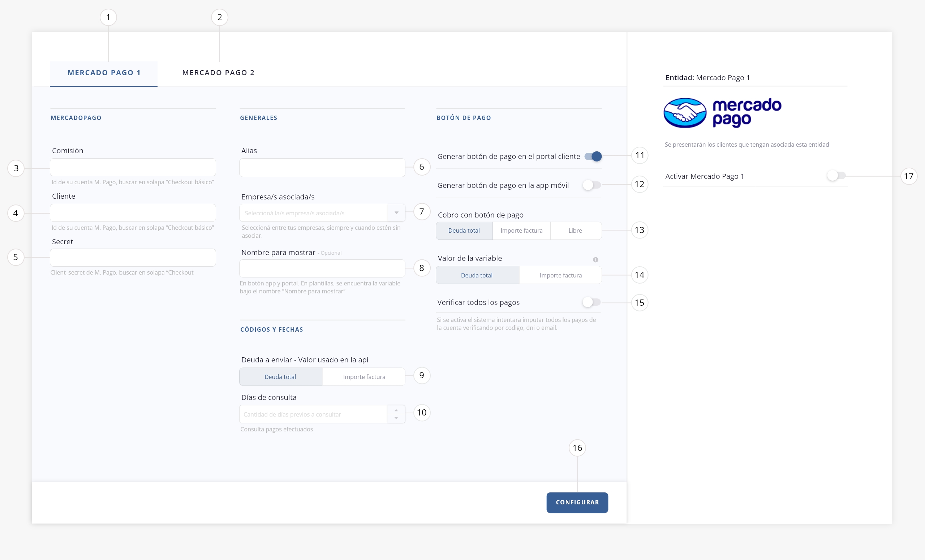Increase Días de consulta with the up arrow
The height and width of the screenshot is (560, 925).
396,410
